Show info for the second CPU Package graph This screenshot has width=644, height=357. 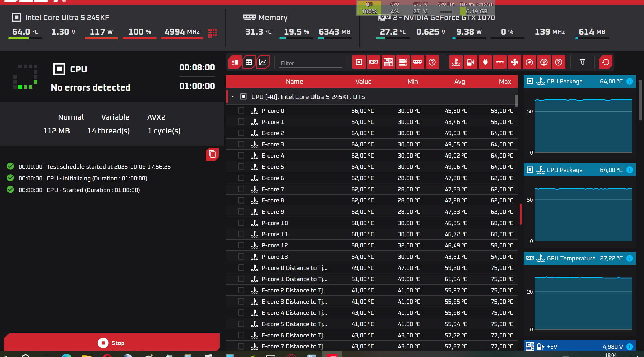tap(630, 170)
